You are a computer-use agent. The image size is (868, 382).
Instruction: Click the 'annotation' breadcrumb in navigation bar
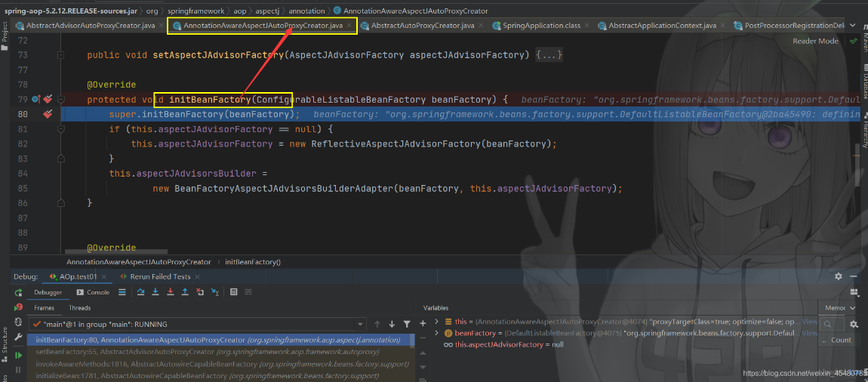coord(308,11)
